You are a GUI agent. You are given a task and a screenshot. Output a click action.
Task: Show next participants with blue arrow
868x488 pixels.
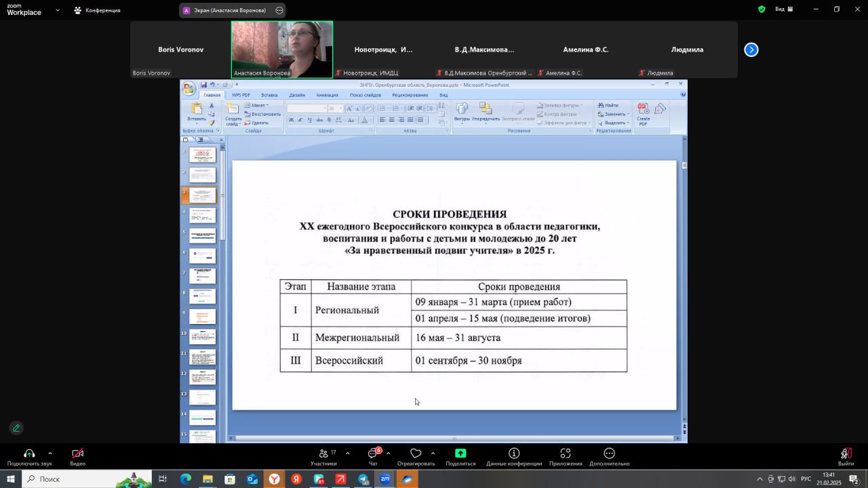(x=751, y=49)
